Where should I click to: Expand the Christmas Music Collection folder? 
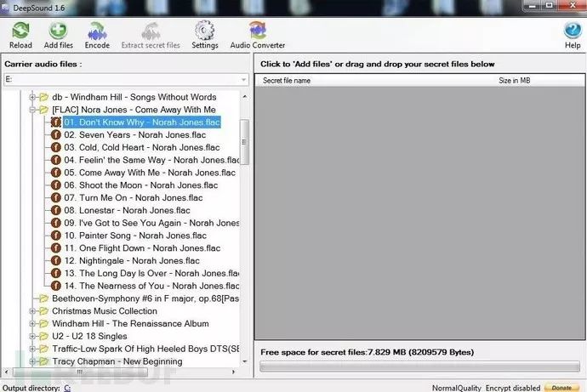pos(32,311)
